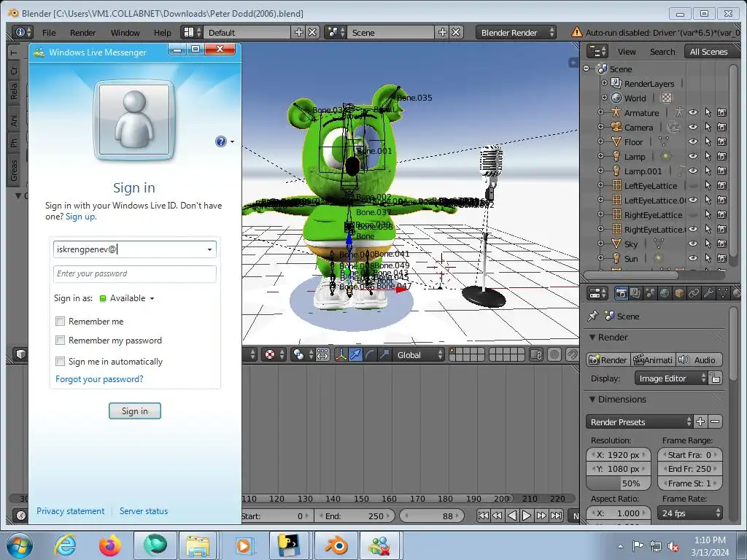This screenshot has width=747, height=560.
Task: Open the Global orientation dropdown
Action: coord(419,355)
